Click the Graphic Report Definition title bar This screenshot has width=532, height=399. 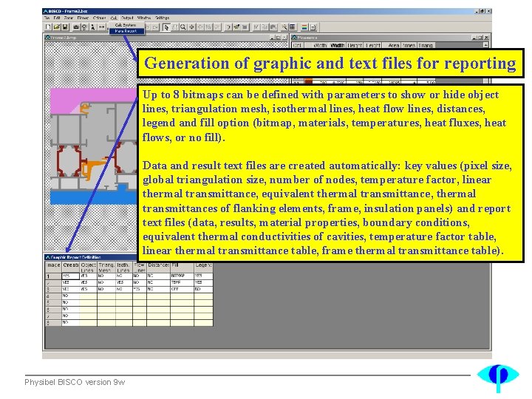[x=91, y=257]
